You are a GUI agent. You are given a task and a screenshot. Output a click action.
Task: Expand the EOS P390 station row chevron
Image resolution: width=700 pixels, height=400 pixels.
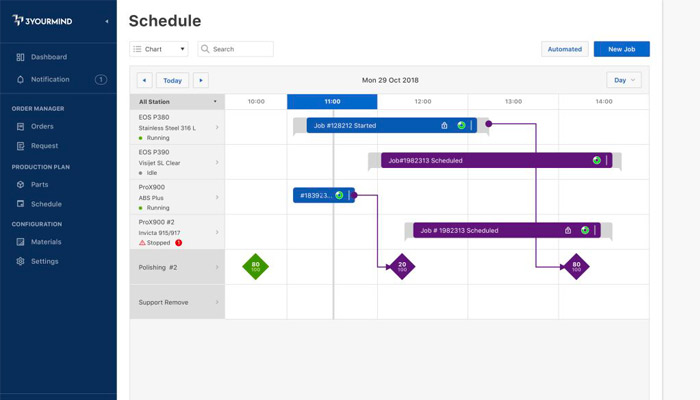tap(217, 160)
